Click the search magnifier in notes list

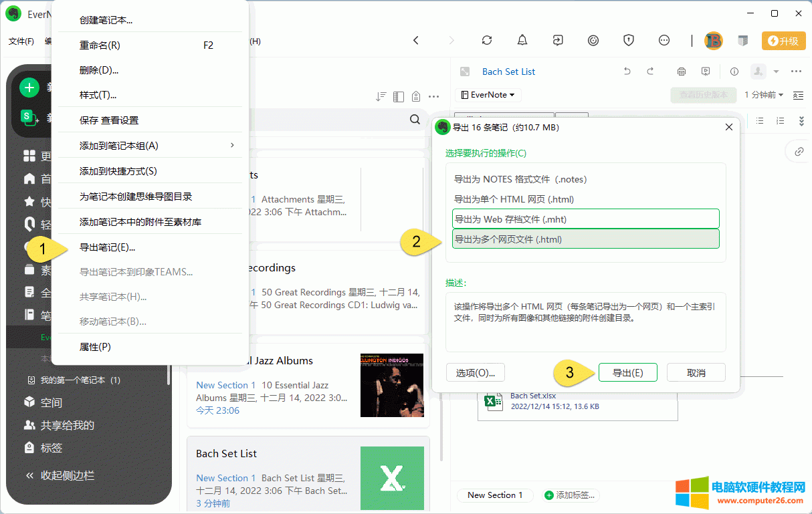tap(415, 120)
